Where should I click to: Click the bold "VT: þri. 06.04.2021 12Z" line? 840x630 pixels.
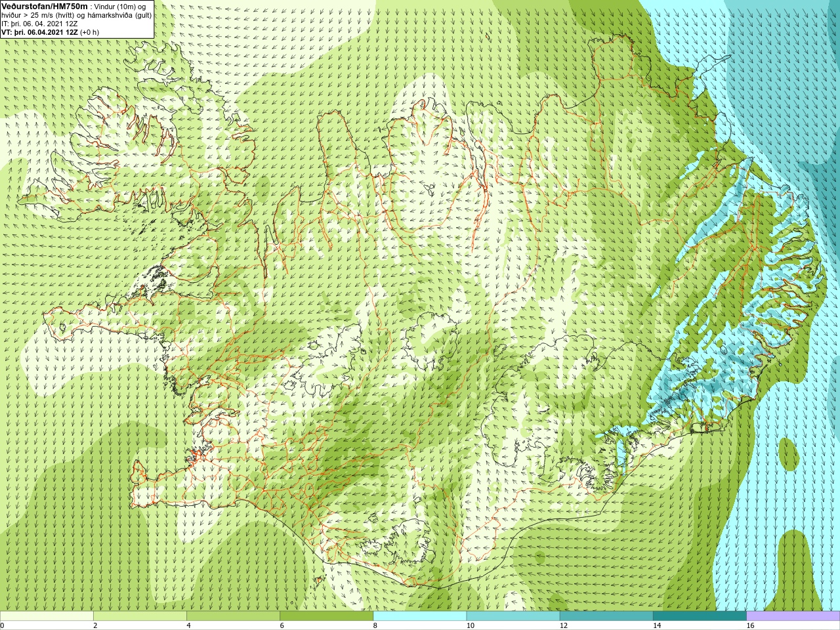[39, 32]
